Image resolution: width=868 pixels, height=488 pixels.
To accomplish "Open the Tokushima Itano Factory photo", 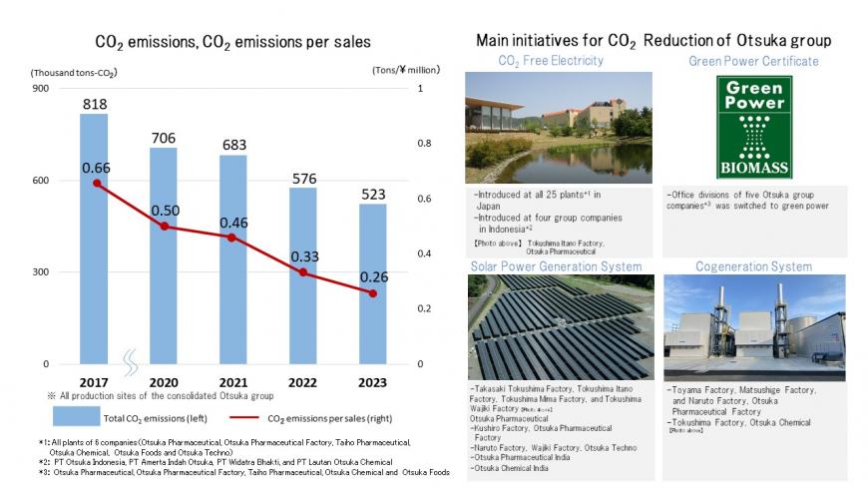I will [x=558, y=126].
